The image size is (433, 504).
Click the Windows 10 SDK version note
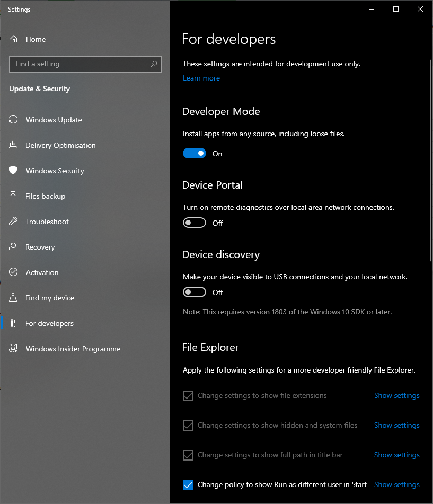[287, 312]
